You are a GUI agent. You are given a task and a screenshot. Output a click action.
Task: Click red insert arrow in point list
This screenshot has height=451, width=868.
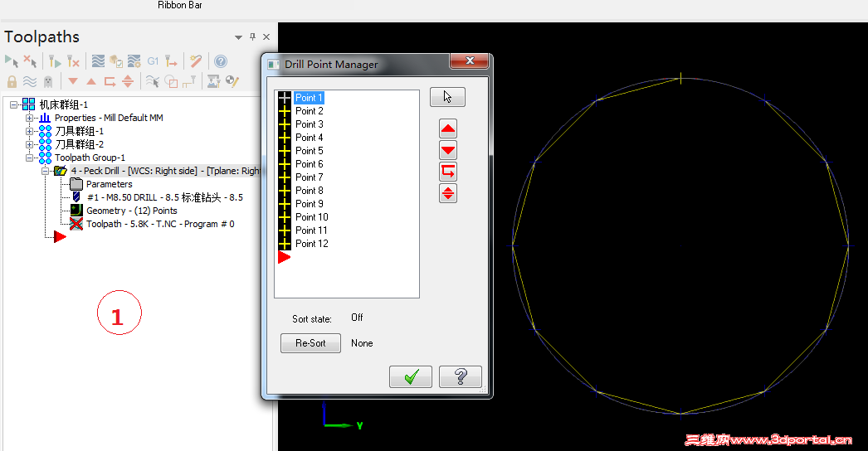tap(284, 257)
